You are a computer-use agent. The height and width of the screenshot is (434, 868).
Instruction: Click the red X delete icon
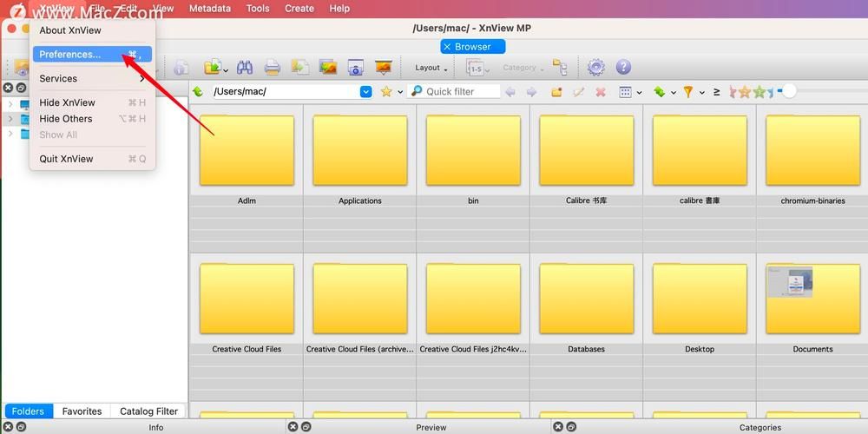click(601, 92)
